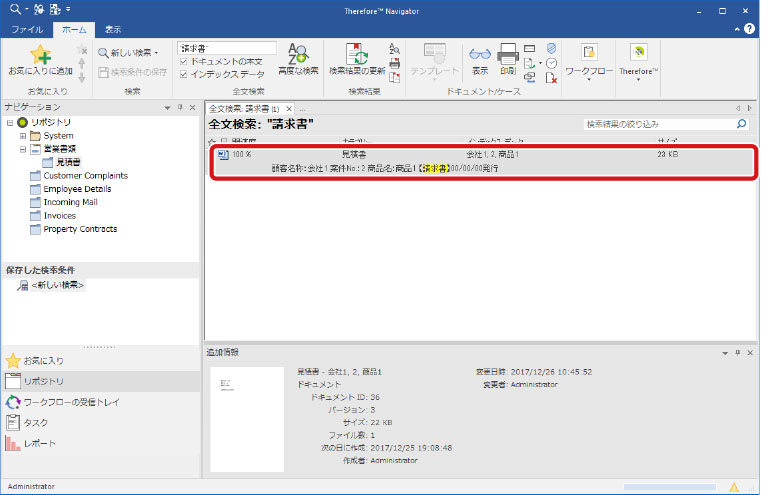Image resolution: width=773 pixels, height=495 pixels.
Task: Open 高度な検索 advanced search
Action: (298, 59)
